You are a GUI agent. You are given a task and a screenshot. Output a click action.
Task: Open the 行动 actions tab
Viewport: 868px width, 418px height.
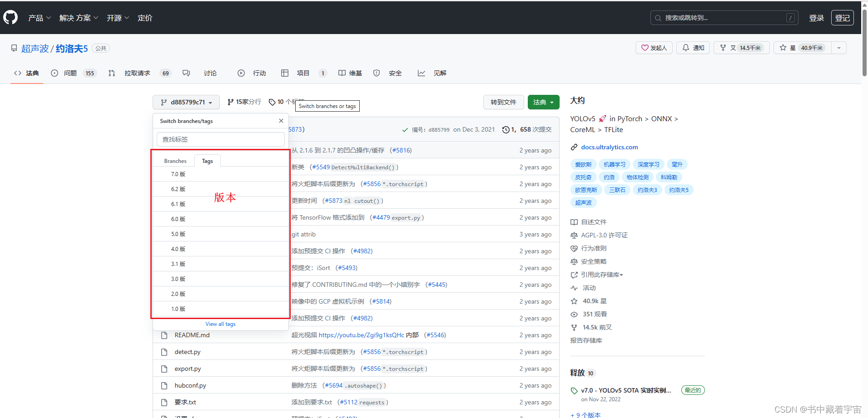point(252,73)
